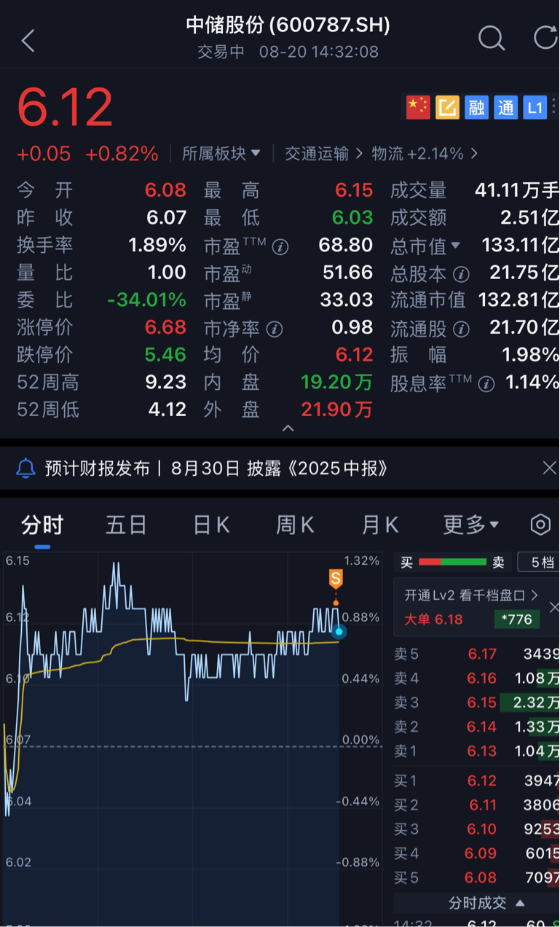Select the 买3 row at 6.10
Image resolution: width=560 pixels, height=927 pixels.
476,829
